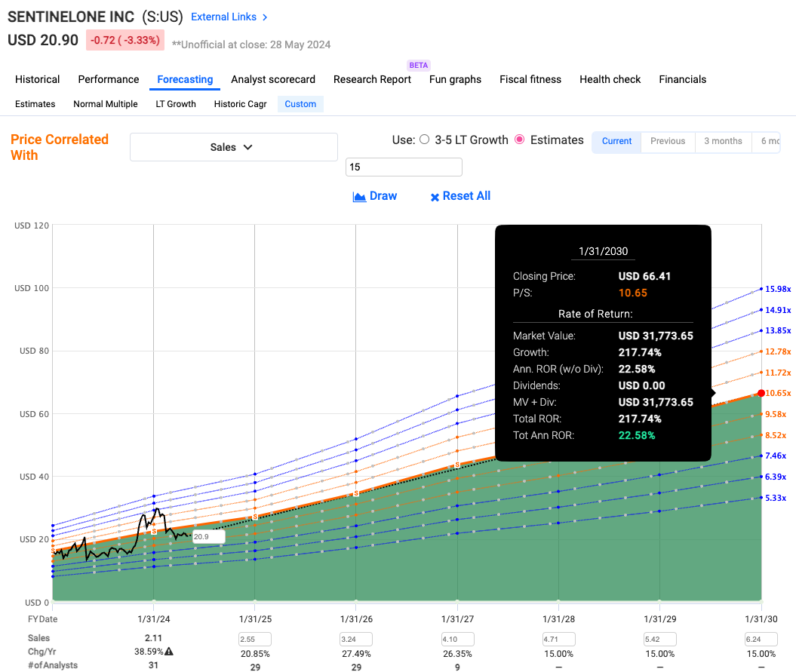Click the growth rate field containing 15
The image size is (796, 672).
pos(404,167)
